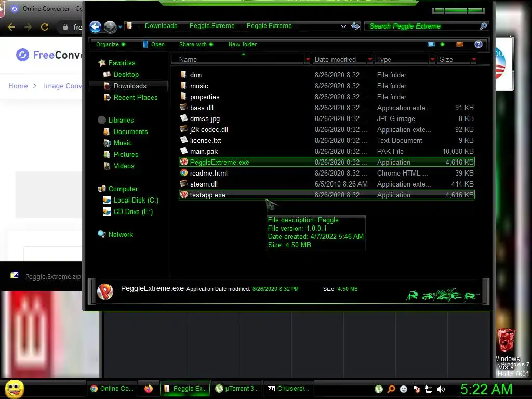532x399 pixels.
Task: Open Desktop in Favorites
Action: (x=126, y=74)
